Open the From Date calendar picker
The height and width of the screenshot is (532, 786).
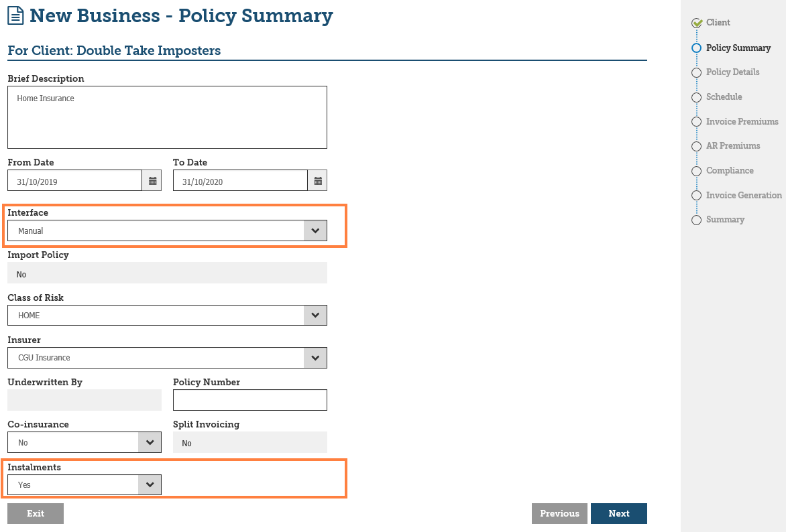[x=152, y=181]
